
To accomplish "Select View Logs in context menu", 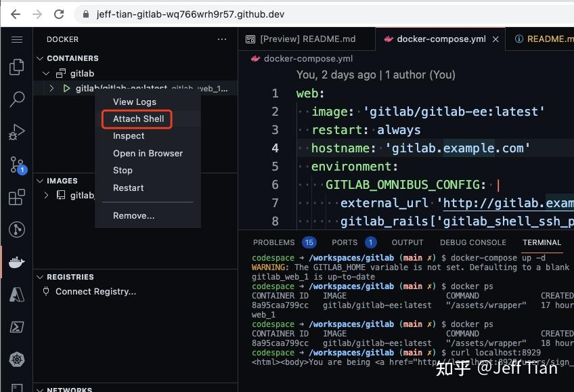I will tap(135, 102).
